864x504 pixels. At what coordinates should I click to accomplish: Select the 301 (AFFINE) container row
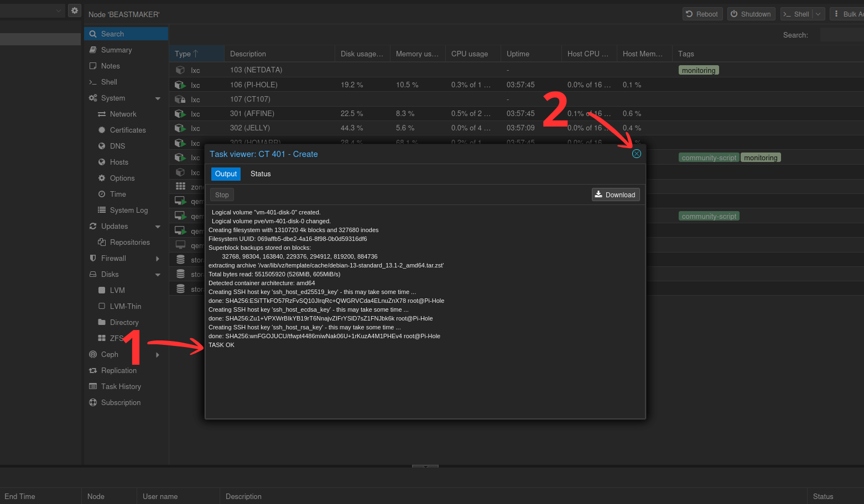tap(516, 113)
